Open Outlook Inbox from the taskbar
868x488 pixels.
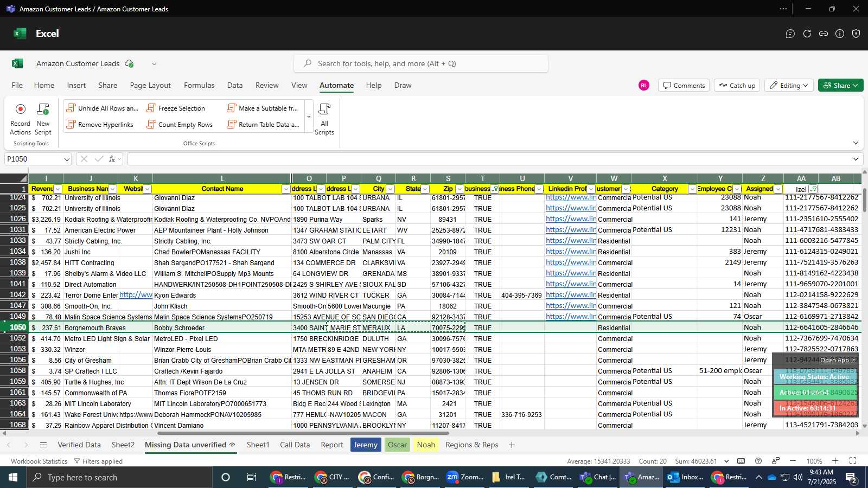click(x=686, y=477)
